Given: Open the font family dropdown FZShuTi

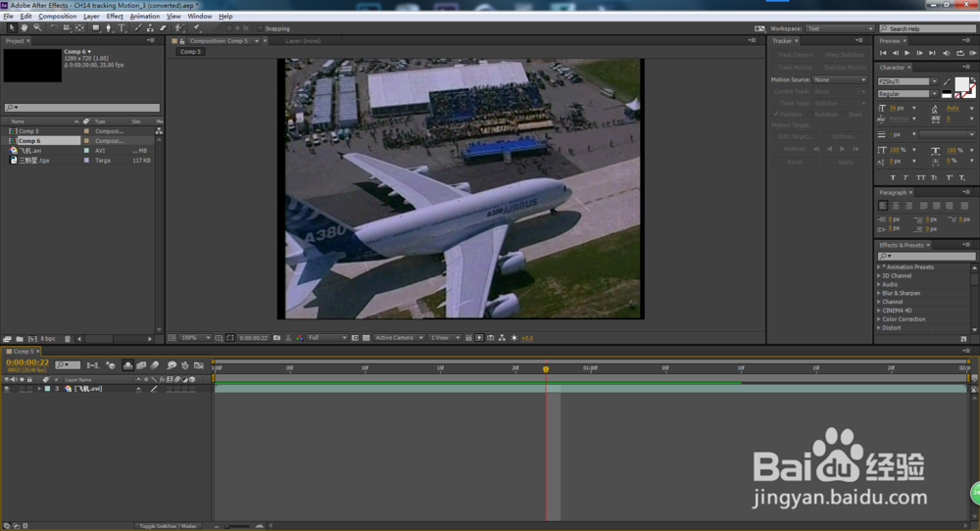Looking at the screenshot, I should tap(907, 82).
